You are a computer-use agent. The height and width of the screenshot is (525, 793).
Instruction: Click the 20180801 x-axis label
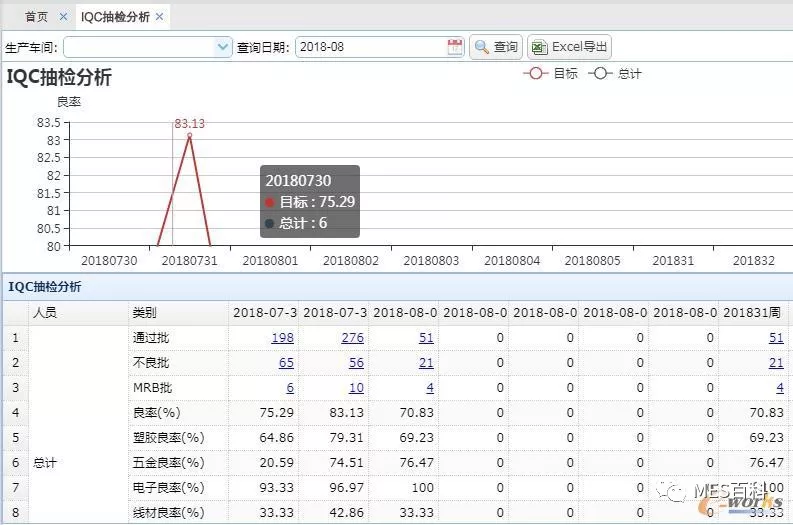coord(271,260)
